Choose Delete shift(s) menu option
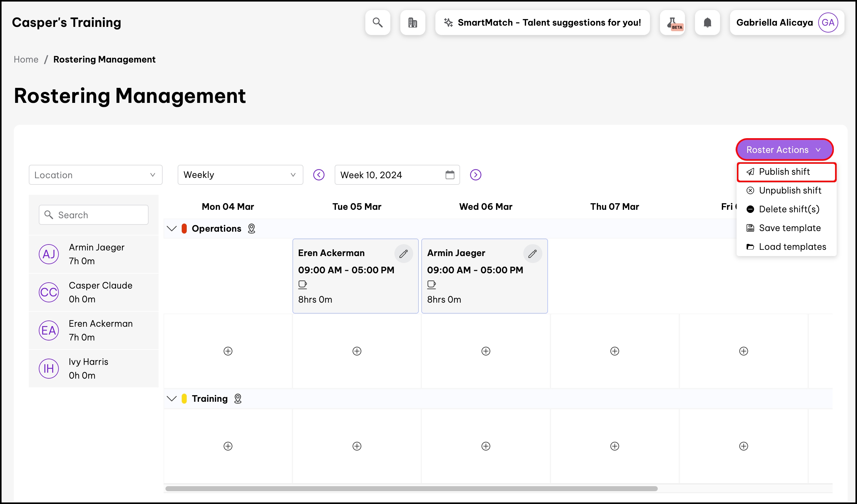This screenshot has width=857, height=504. (x=789, y=209)
